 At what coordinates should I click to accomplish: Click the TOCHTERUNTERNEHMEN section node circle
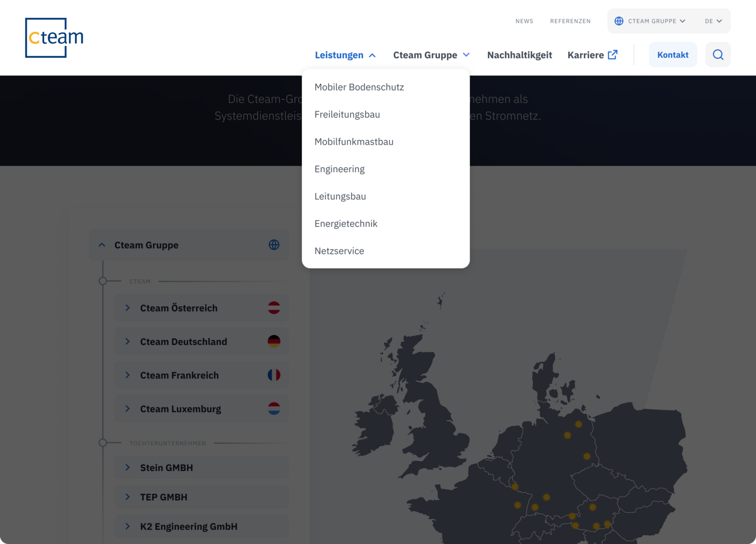(103, 442)
